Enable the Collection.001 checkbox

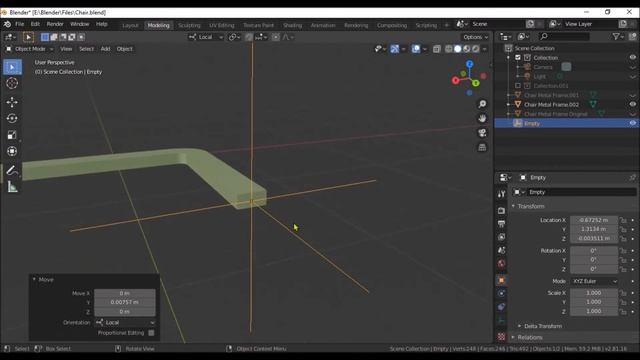click(x=518, y=86)
